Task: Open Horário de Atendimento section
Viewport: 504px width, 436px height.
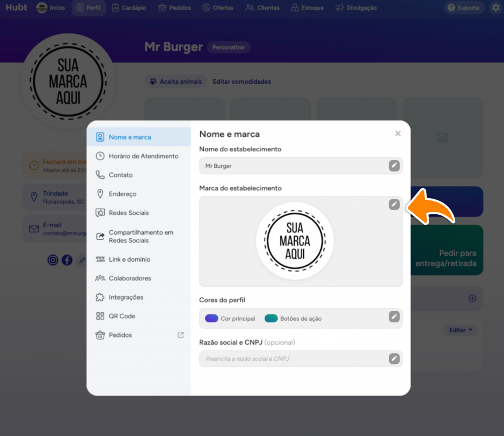Action: [x=138, y=156]
